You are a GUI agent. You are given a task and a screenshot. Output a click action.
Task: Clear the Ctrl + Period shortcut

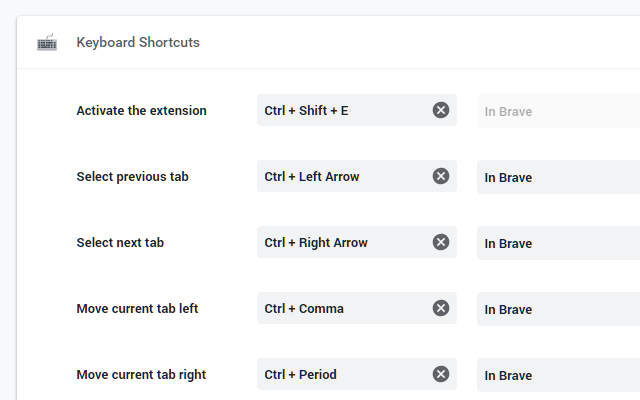pos(441,374)
